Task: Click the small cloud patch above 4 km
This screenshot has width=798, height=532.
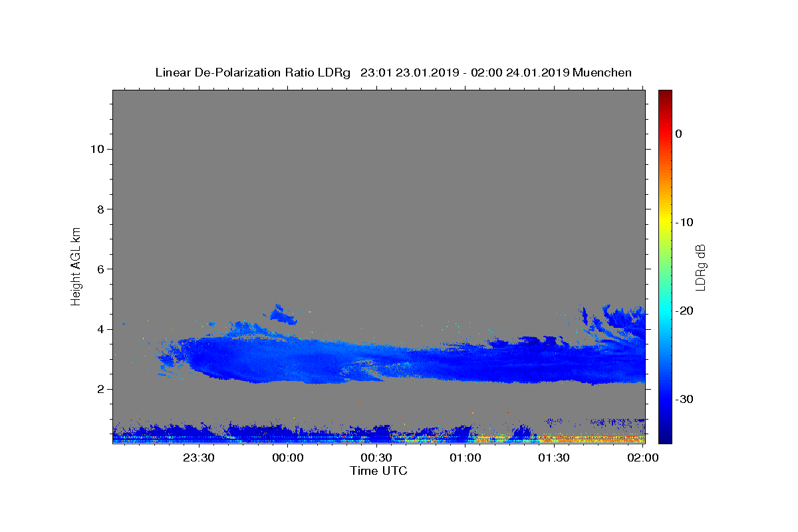Action: (x=283, y=315)
